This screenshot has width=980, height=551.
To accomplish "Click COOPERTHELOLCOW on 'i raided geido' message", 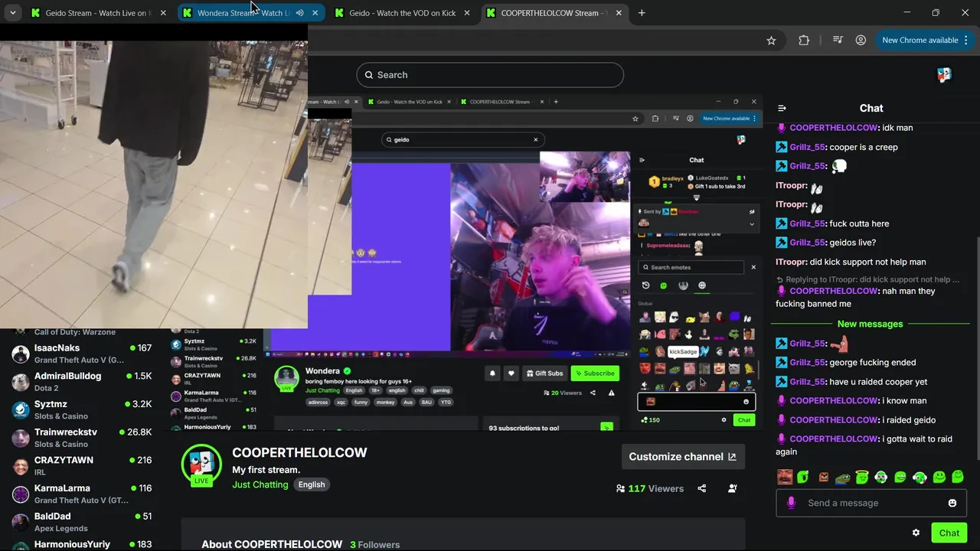I will (x=833, y=419).
